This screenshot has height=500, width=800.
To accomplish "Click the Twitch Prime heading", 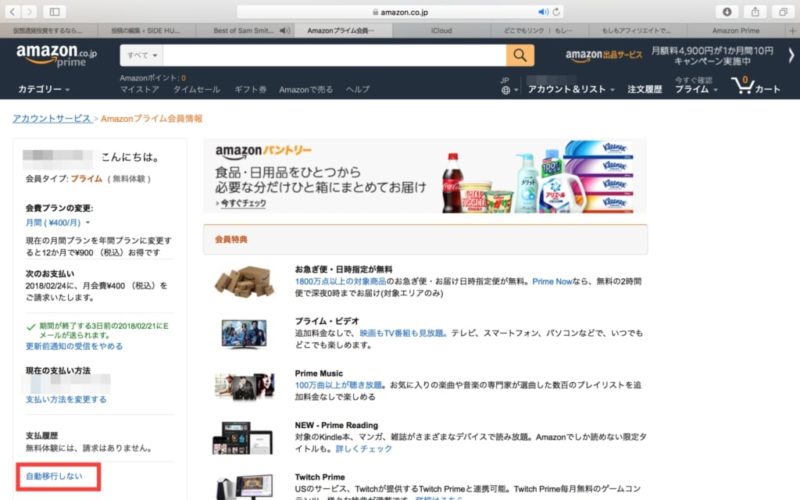I will [x=320, y=477].
